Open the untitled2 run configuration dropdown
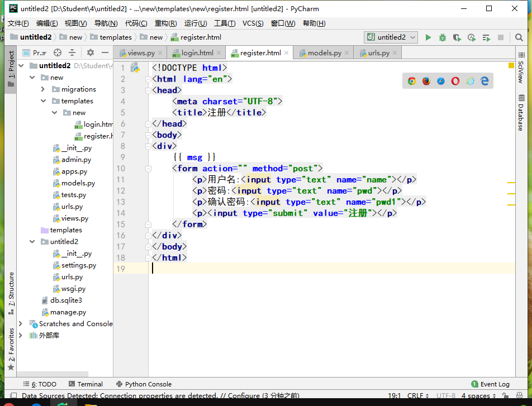Screen dimensions: 532x406 [x=391, y=37]
